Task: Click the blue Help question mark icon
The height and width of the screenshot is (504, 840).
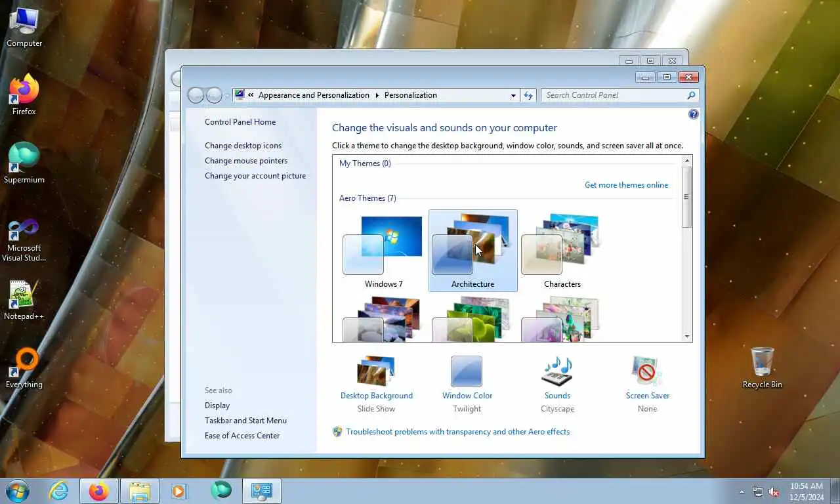Action: coord(694,114)
